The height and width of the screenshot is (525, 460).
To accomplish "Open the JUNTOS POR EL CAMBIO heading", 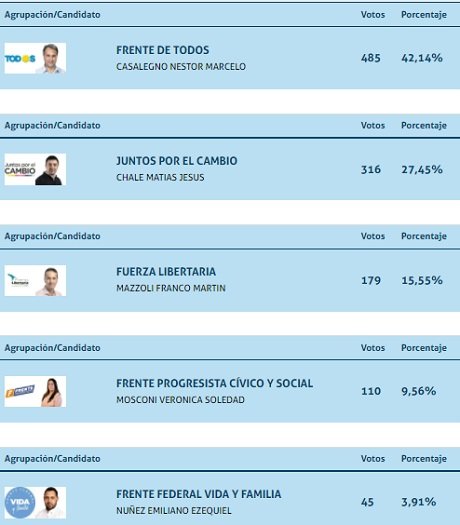I will (x=177, y=161).
